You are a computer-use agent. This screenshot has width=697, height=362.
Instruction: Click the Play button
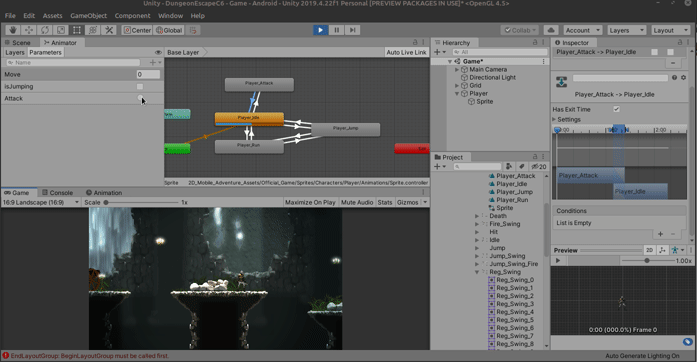(x=320, y=30)
